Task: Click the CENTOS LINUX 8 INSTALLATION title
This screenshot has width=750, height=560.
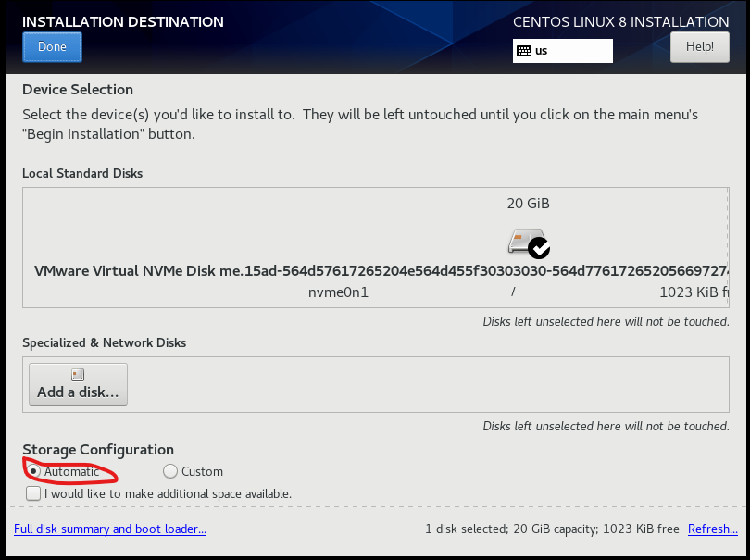Action: pos(621,21)
